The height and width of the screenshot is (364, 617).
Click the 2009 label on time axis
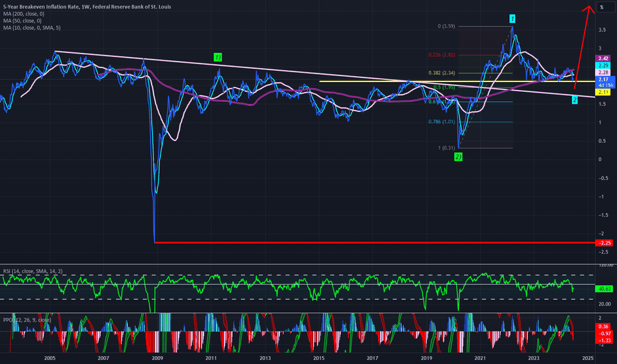click(158, 358)
